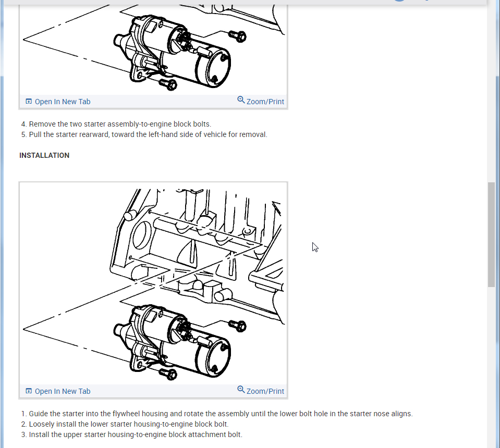
Task: Click step 3 Install upper attachment bolt text
Action: point(132,434)
